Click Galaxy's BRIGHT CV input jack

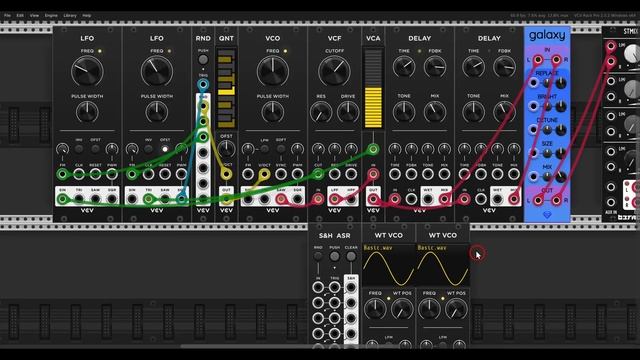(533, 106)
